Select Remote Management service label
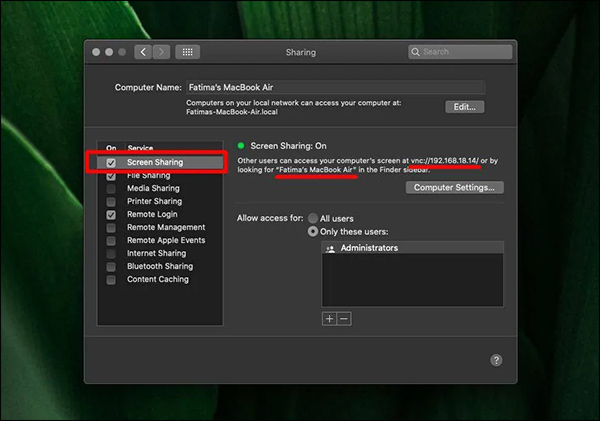The image size is (600, 421). click(166, 227)
